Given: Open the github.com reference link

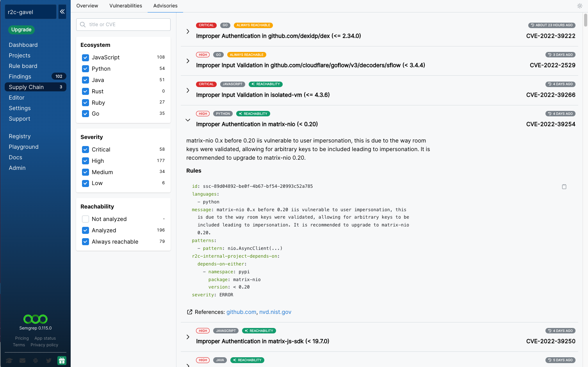Looking at the screenshot, I should coord(241,312).
